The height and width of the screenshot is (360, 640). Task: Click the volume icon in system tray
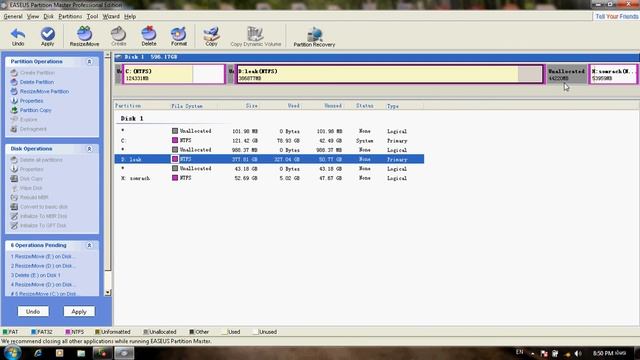point(578,353)
